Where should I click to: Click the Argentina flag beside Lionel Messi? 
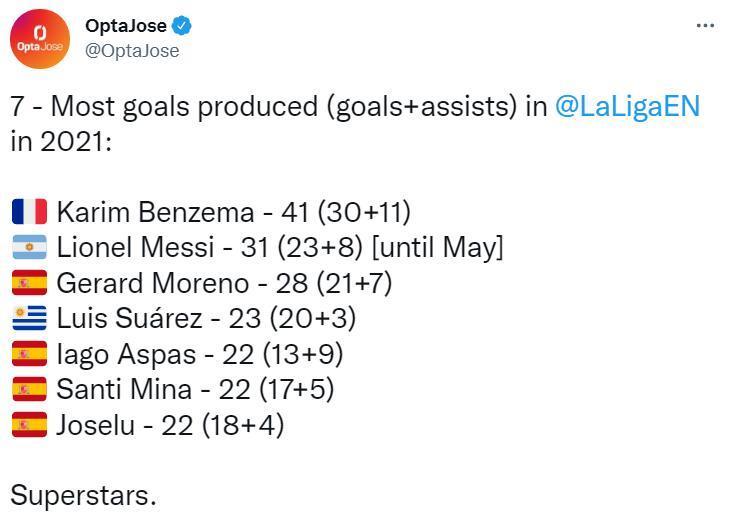click(29, 247)
